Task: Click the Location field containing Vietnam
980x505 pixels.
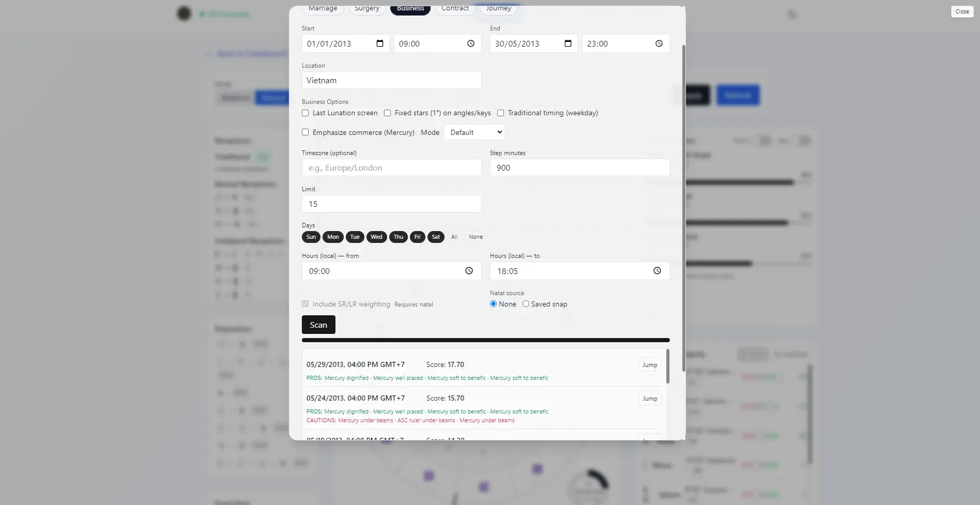Action: coord(392,80)
